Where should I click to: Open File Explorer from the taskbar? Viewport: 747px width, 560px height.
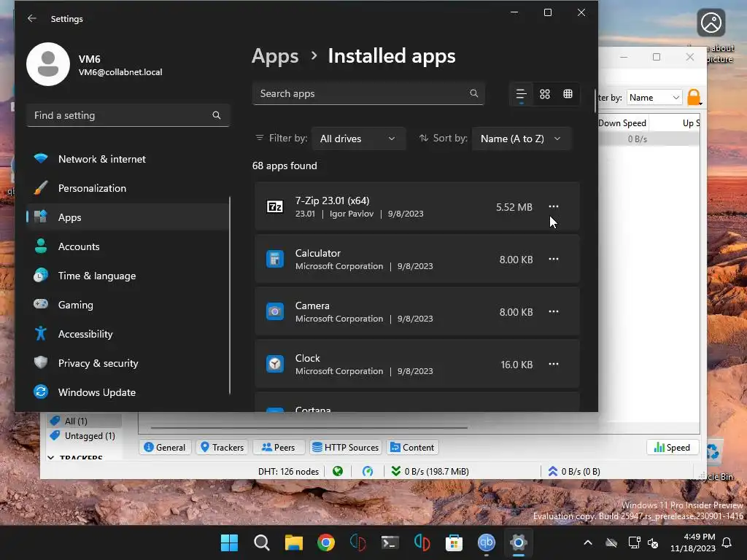(294, 542)
